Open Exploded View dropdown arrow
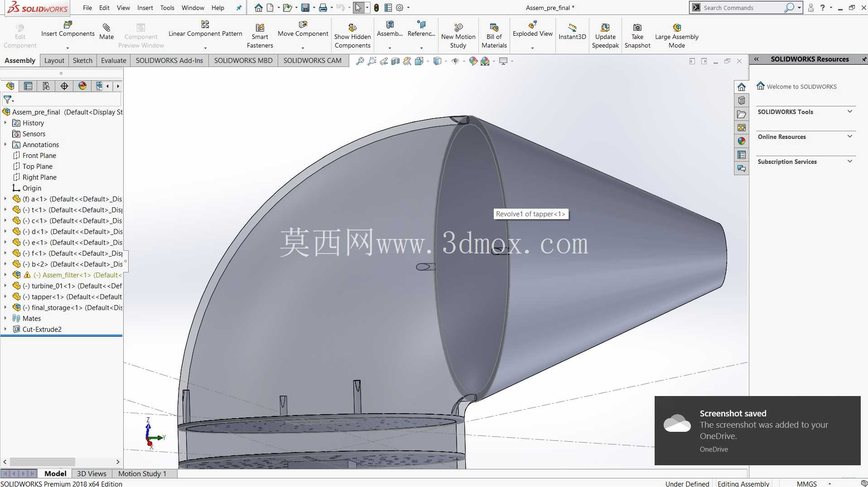The image size is (868, 487). click(x=532, y=48)
